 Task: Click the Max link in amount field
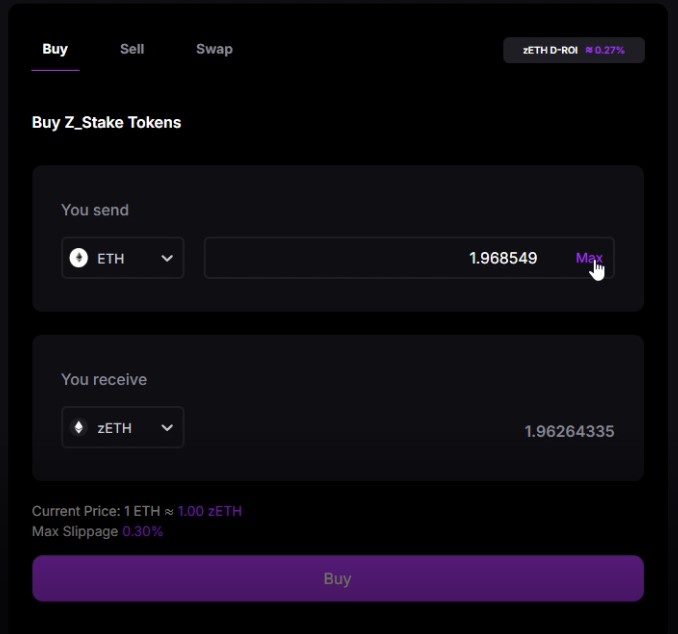click(588, 258)
